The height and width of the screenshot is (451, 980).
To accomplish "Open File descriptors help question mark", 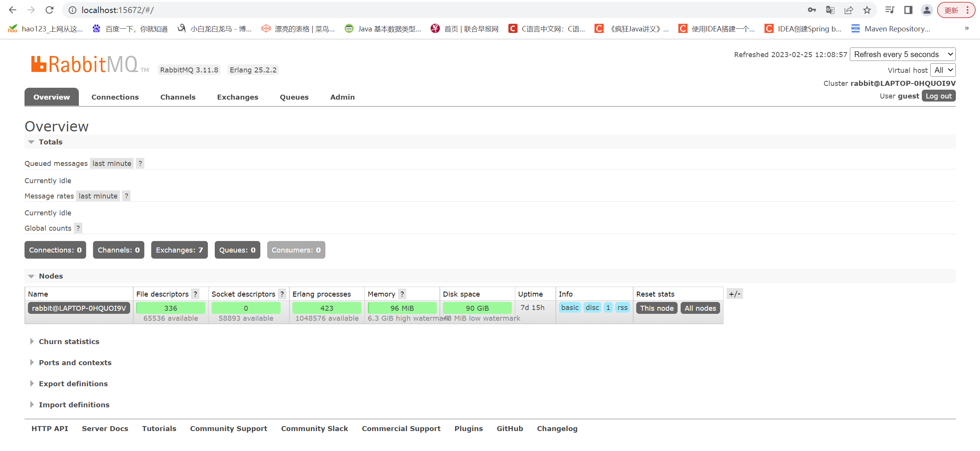I will 195,294.
